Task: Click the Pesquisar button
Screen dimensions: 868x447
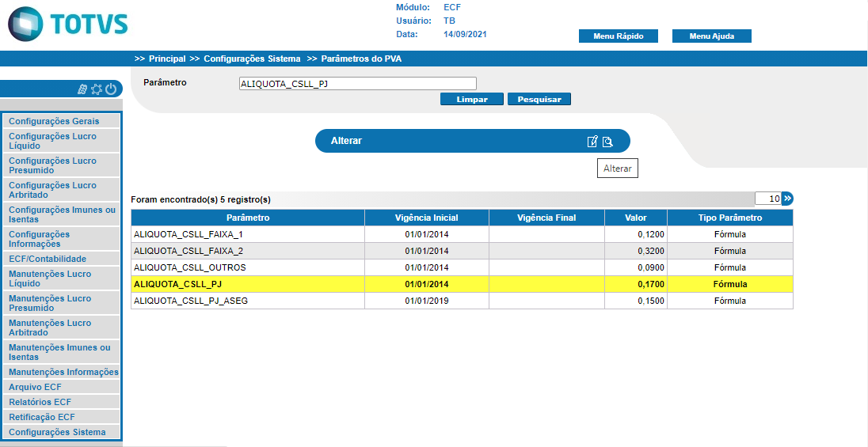Action: click(x=539, y=99)
